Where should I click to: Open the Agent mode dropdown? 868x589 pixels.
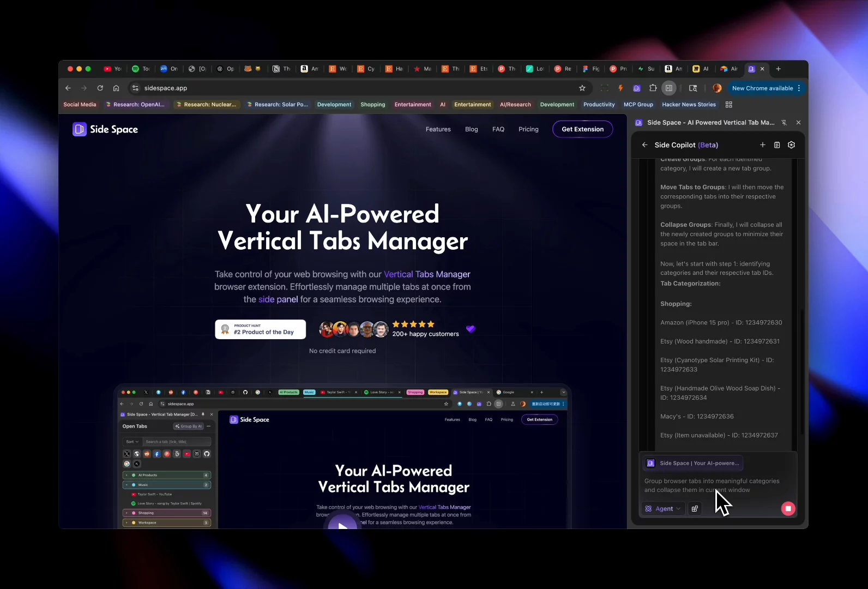point(663,509)
